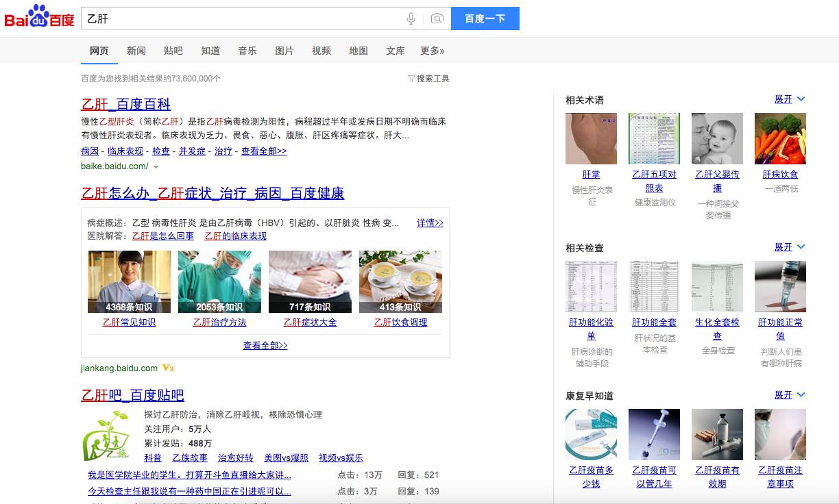Click the Baidu logo

(39, 16)
